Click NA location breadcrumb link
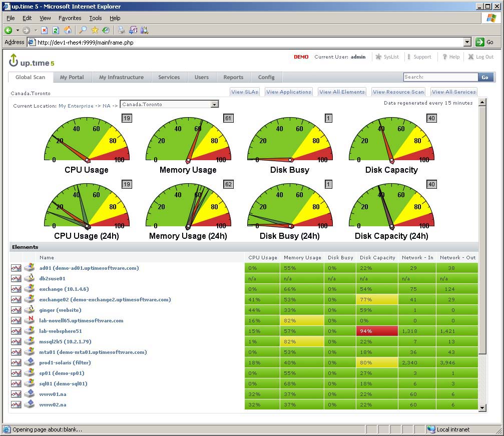Screen dimensions: 504x436 click(x=107, y=106)
